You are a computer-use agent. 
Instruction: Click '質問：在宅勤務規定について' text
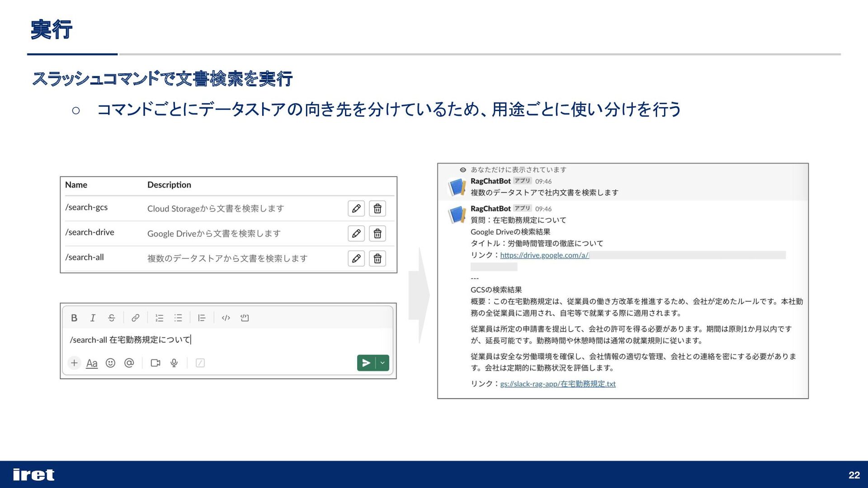pyautogui.click(x=518, y=220)
